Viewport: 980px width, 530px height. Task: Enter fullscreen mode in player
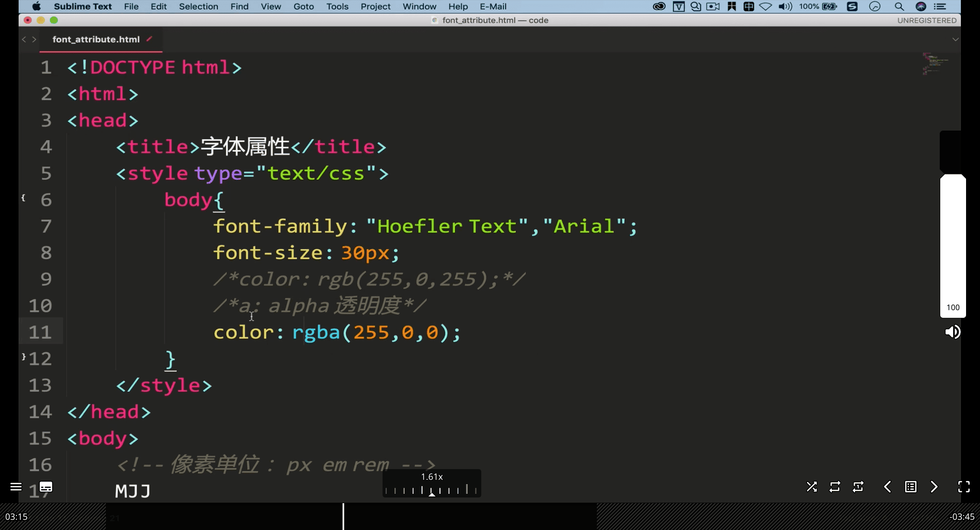tap(964, 487)
